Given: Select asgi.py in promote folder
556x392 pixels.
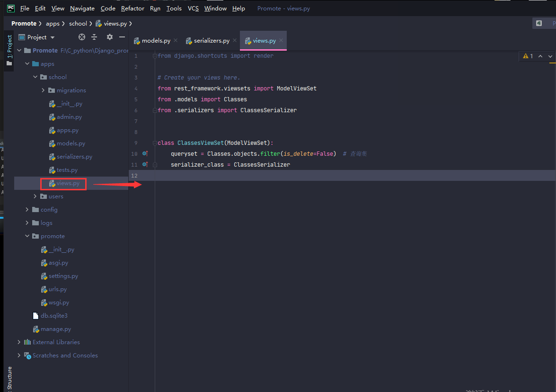Looking at the screenshot, I should (54, 262).
